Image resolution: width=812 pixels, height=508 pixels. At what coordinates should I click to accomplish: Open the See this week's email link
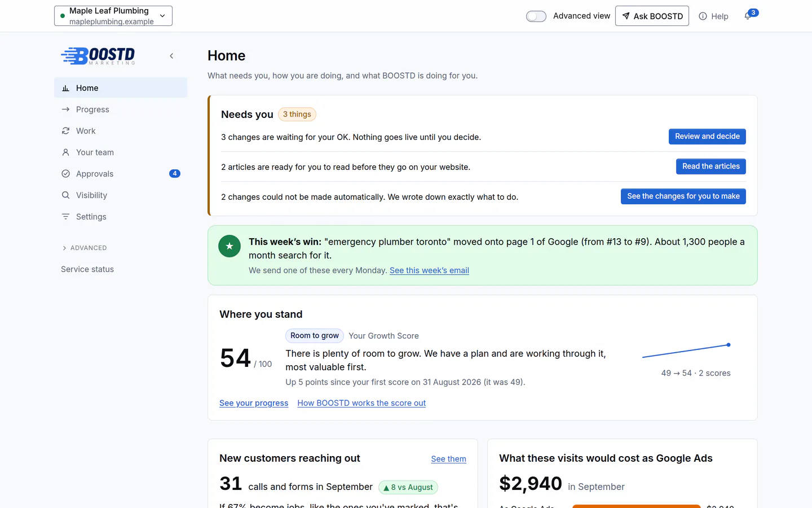tap(429, 270)
